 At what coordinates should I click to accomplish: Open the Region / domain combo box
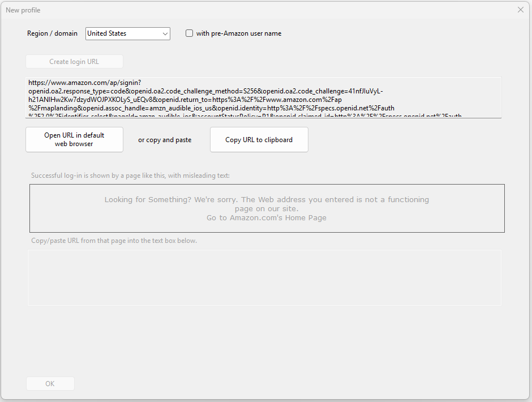(x=127, y=33)
